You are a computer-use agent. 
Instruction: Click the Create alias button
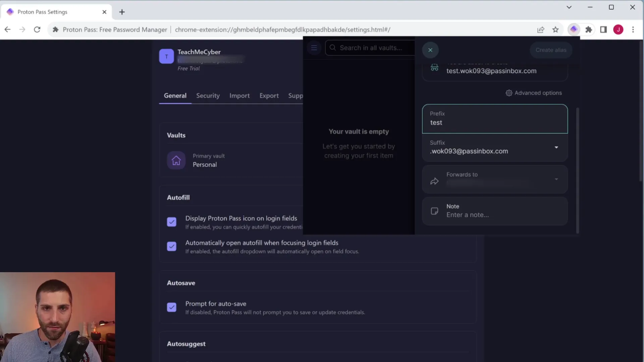[x=551, y=50]
